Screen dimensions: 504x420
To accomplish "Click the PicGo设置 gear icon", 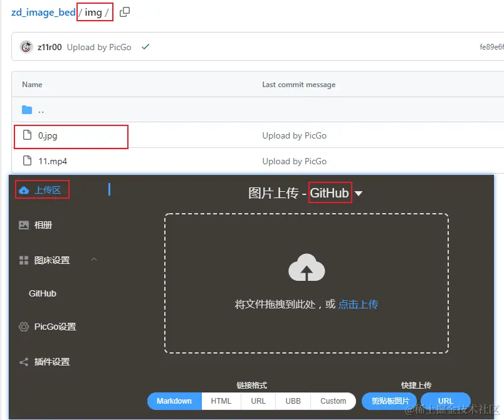I will (24, 327).
